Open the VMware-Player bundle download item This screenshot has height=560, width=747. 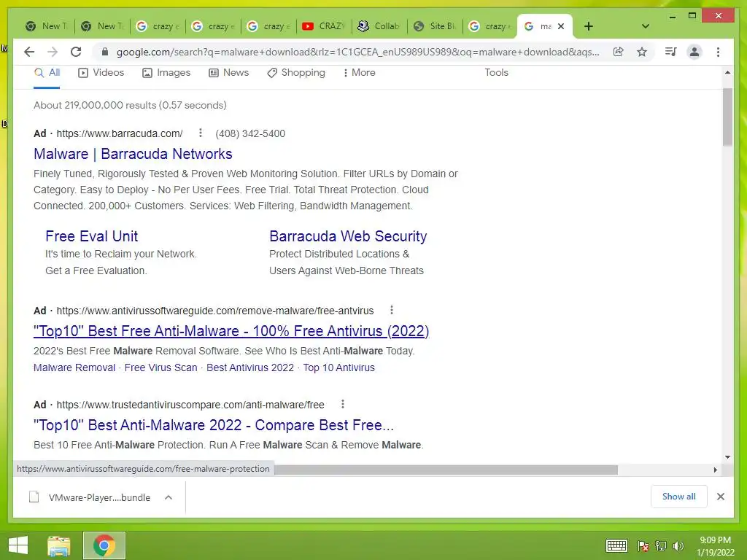tap(90, 497)
